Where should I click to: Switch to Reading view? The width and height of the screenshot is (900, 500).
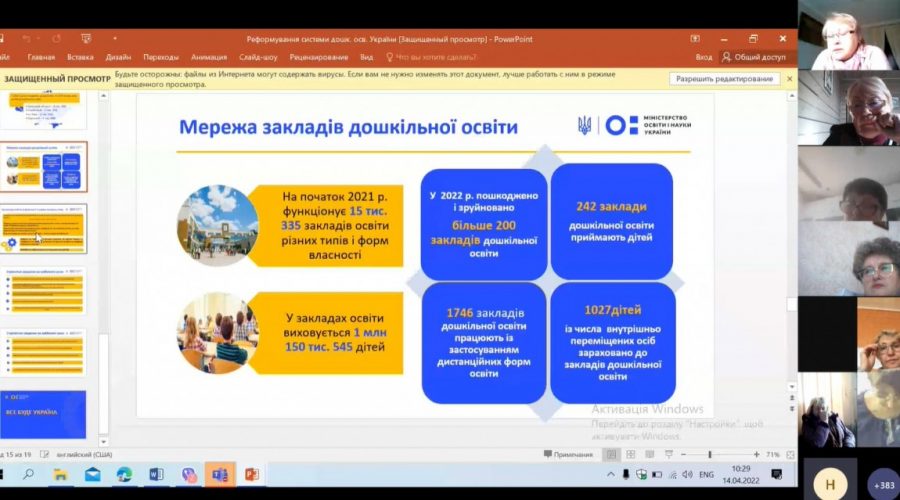[x=650, y=455]
